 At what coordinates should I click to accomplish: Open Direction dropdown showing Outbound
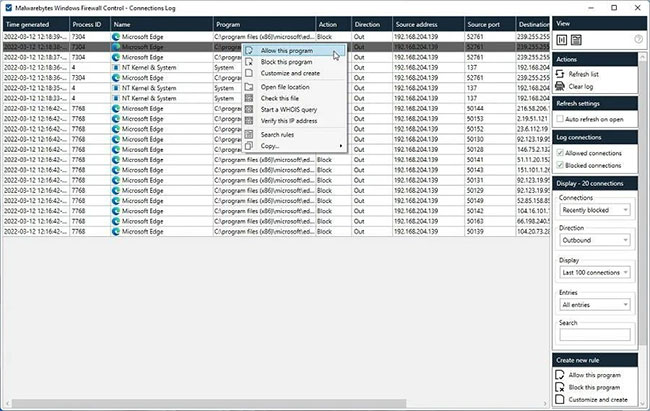click(x=594, y=240)
